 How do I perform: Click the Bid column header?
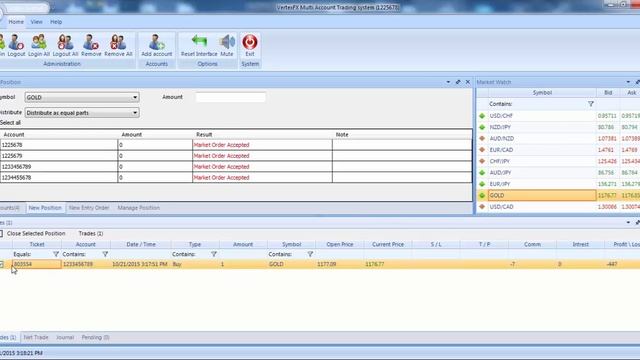tap(608, 93)
